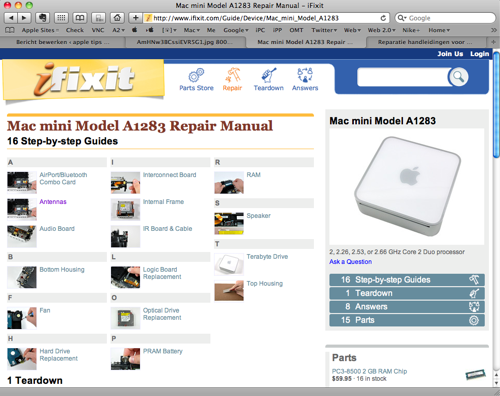500x396 pixels.
Task: Open the PRAM Battery guide
Action: (163, 351)
